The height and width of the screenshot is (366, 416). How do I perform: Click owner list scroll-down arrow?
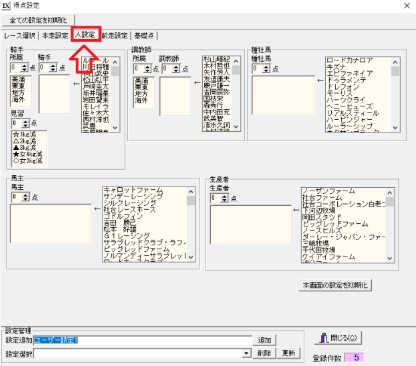point(191,257)
